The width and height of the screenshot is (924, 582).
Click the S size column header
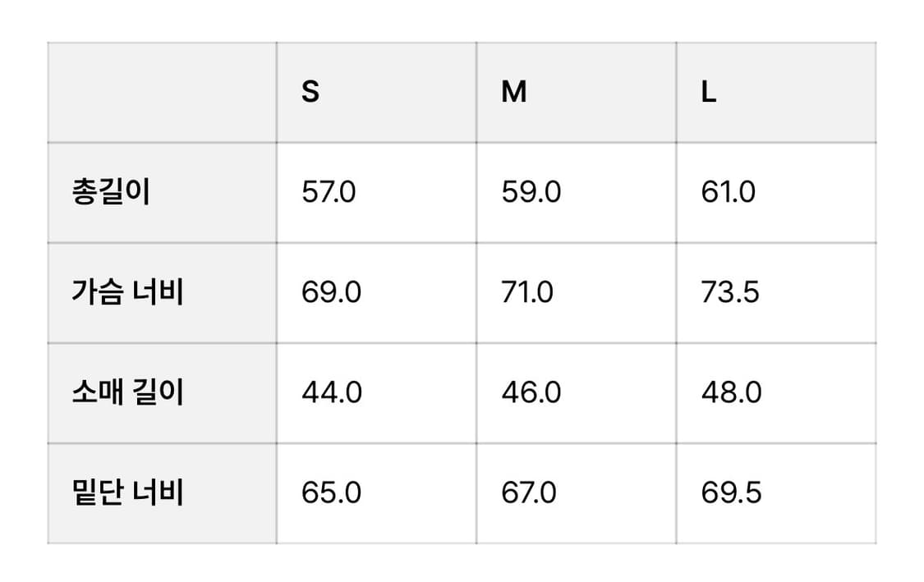coord(310,92)
